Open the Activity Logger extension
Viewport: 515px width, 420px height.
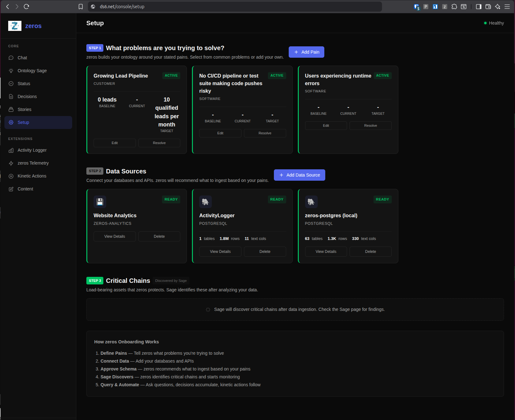32,150
